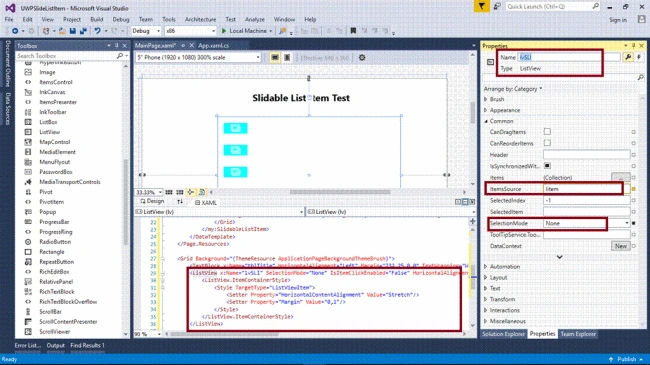
Task: Click the Quick Launch search icon
Action: pos(596,6)
